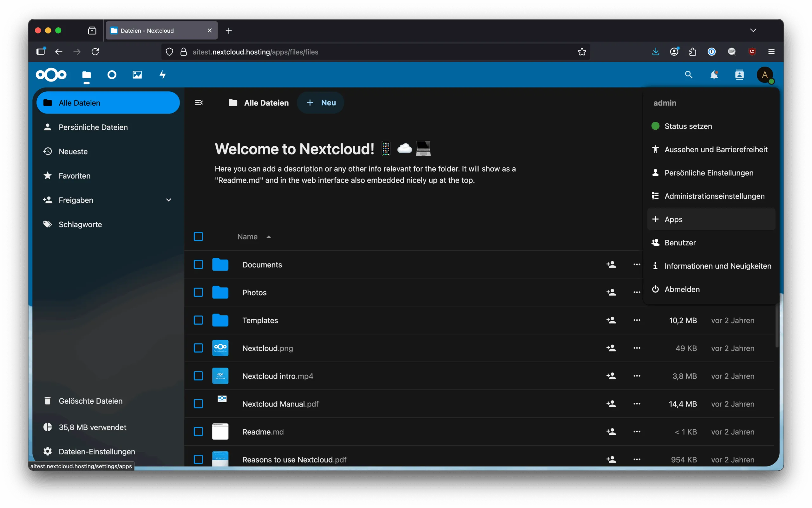812x508 pixels.
Task: Check the Nextcloud Manual.pdf checkbox
Action: click(x=198, y=404)
